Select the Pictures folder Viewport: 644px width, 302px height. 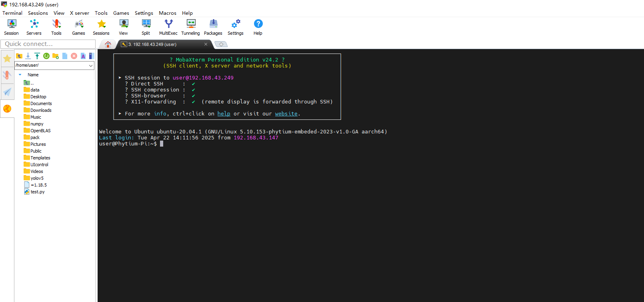(35, 144)
